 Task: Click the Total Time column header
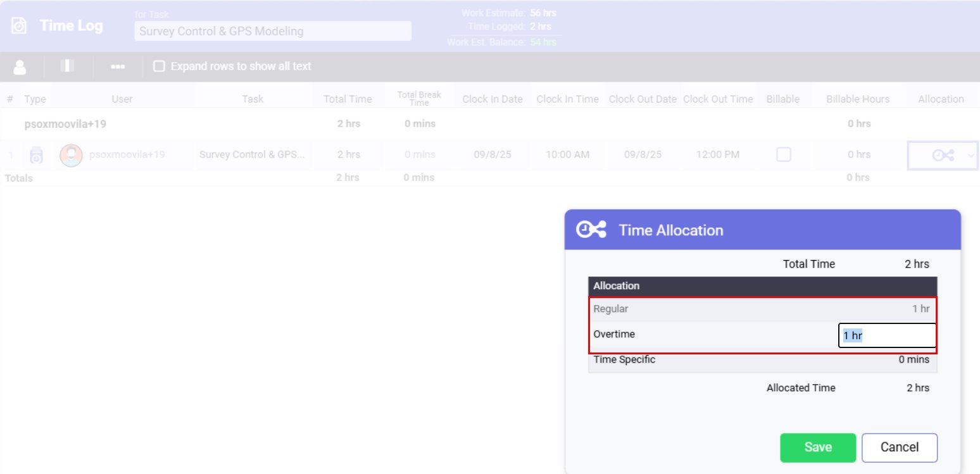(348, 99)
